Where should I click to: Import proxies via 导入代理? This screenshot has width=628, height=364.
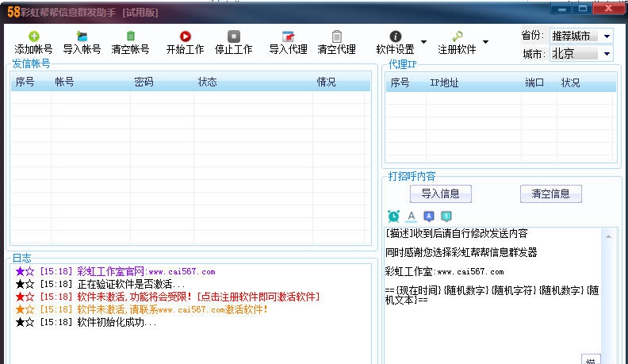tap(289, 43)
